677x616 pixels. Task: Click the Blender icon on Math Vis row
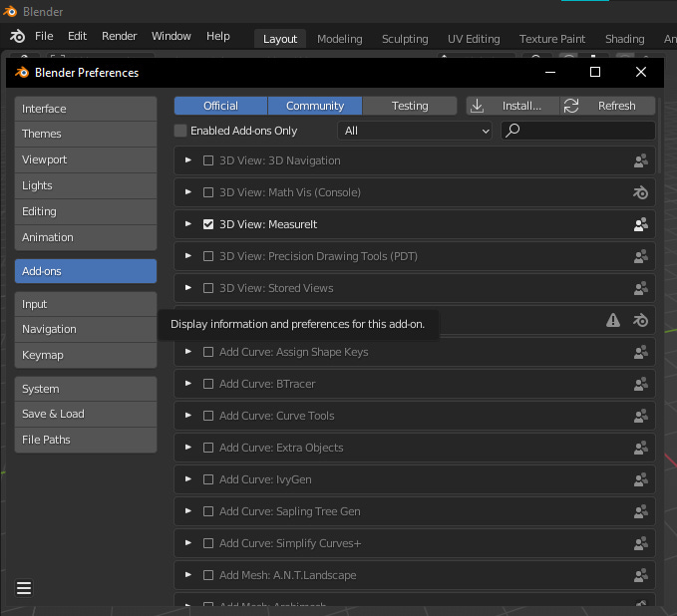[x=641, y=192]
